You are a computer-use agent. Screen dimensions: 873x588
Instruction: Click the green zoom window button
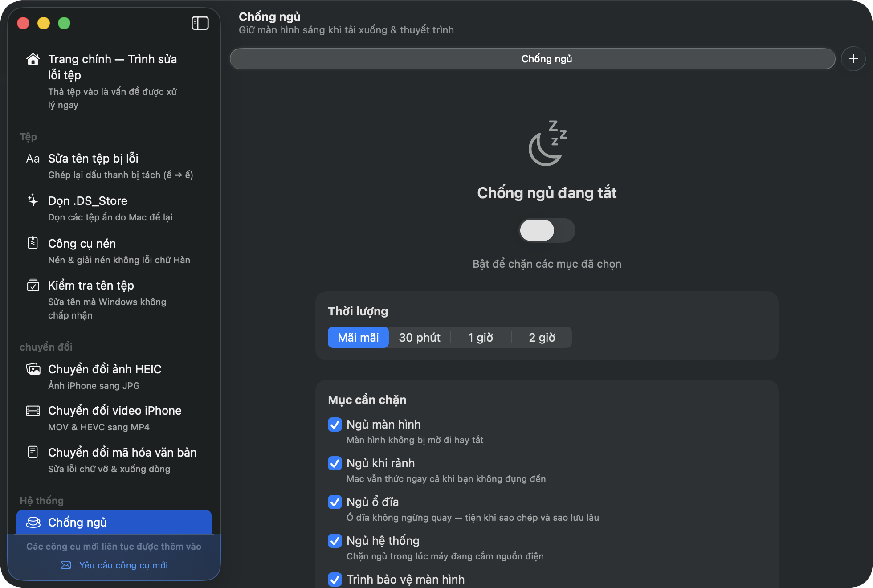pyautogui.click(x=64, y=23)
